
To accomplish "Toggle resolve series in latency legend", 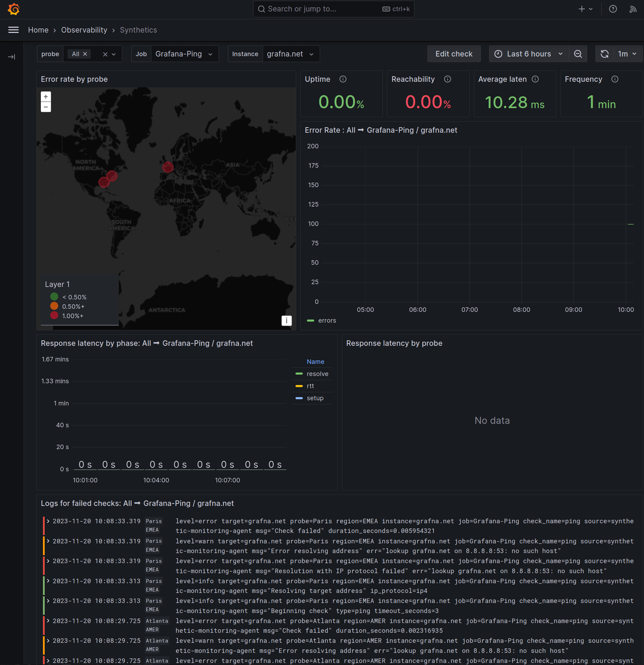I will click(x=317, y=374).
